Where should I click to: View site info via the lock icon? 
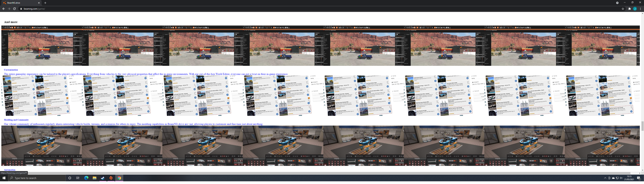(x=21, y=9)
